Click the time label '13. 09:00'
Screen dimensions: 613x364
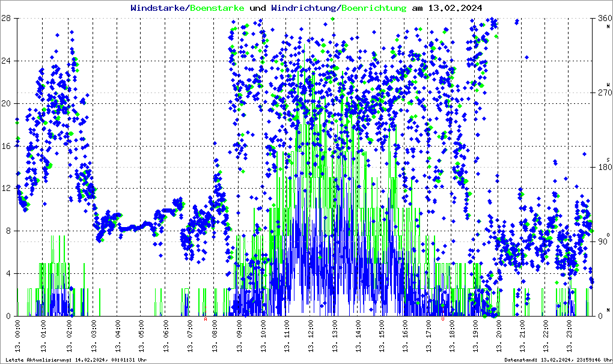pos(238,336)
